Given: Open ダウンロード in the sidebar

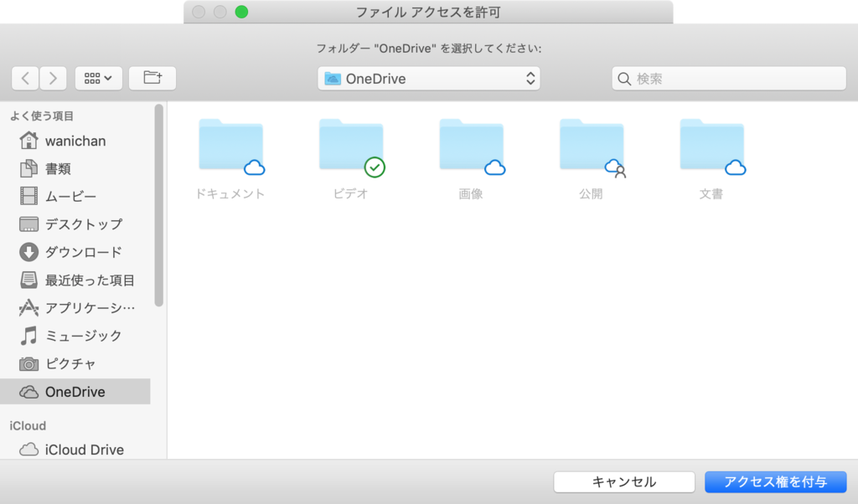Looking at the screenshot, I should click(x=75, y=252).
